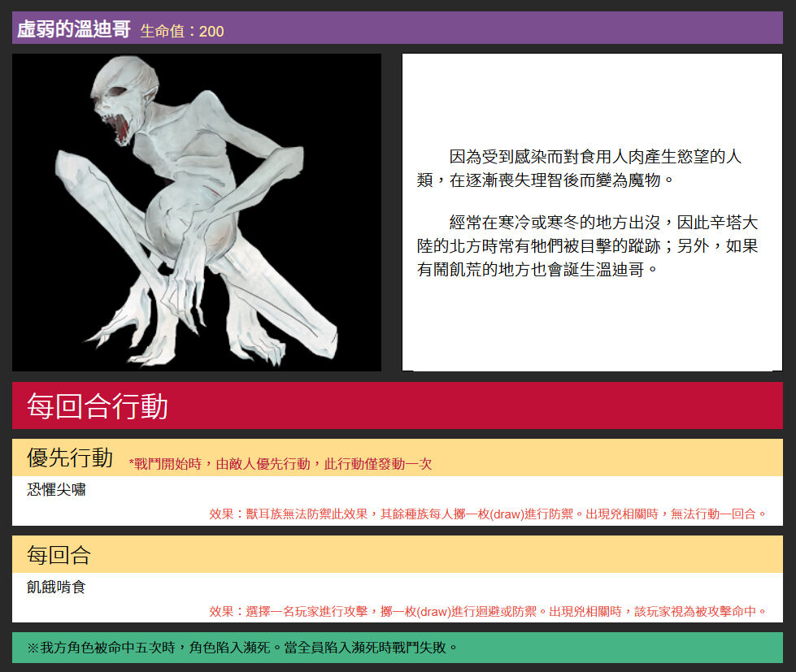Click the effect text starting 效果：選擇一名玩家

489,611
